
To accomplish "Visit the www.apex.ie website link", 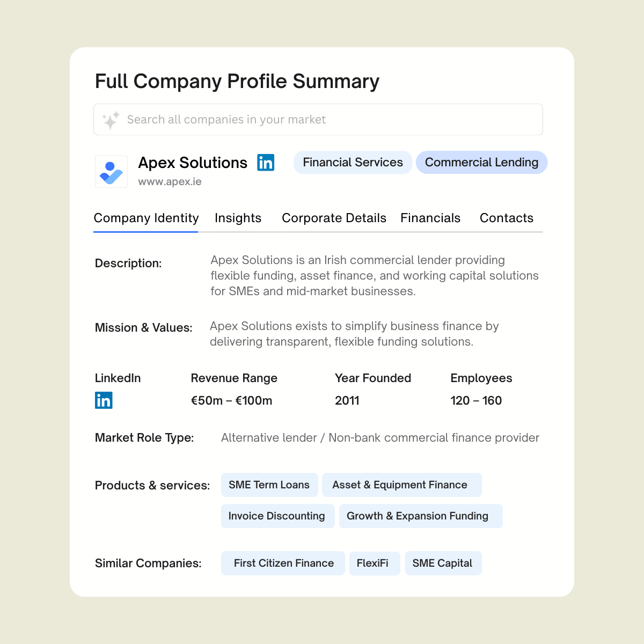I will (170, 181).
